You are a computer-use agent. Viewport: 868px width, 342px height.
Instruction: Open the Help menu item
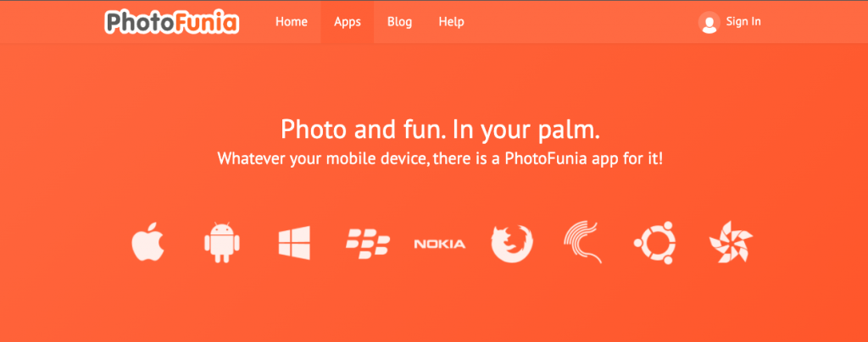tap(451, 22)
